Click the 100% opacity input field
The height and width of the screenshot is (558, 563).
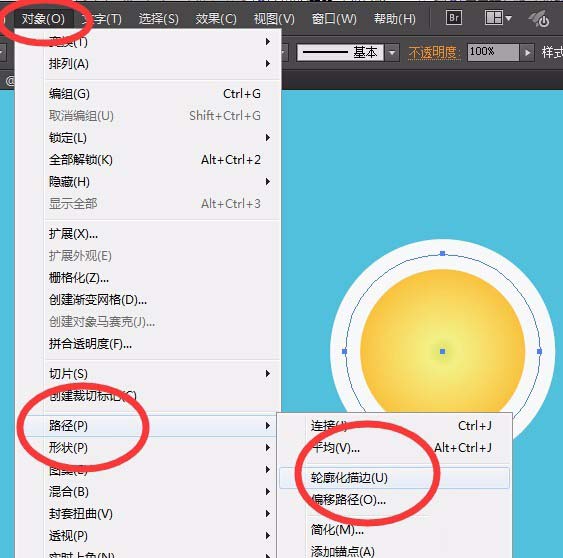point(493,52)
